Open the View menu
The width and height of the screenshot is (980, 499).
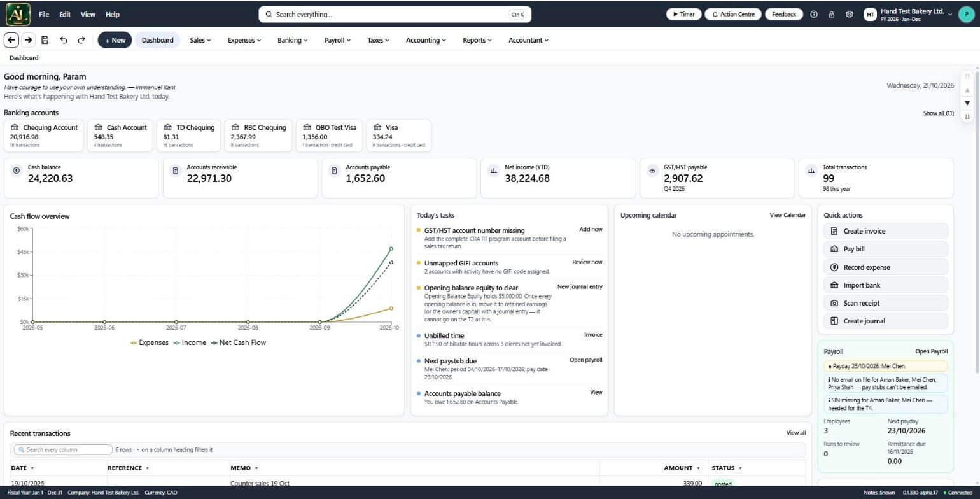pyautogui.click(x=88, y=14)
